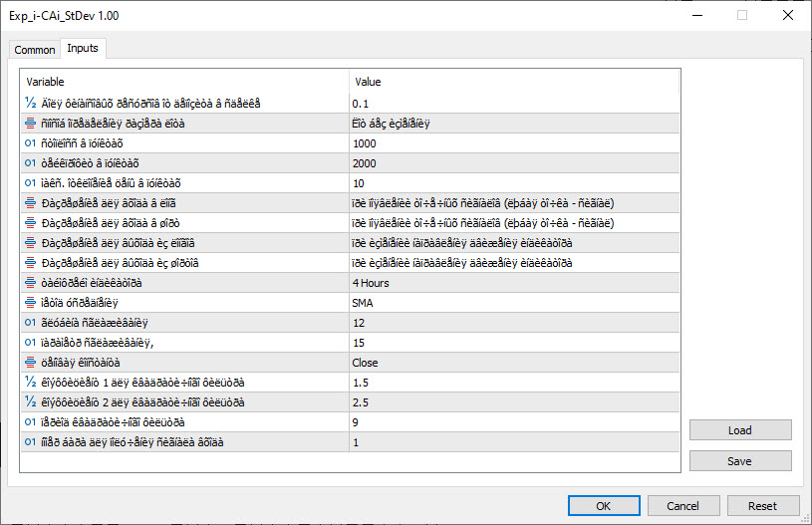Viewport: 812px width, 525px height.
Task: Click the integer icon in the last row valued 1
Action: 30,442
